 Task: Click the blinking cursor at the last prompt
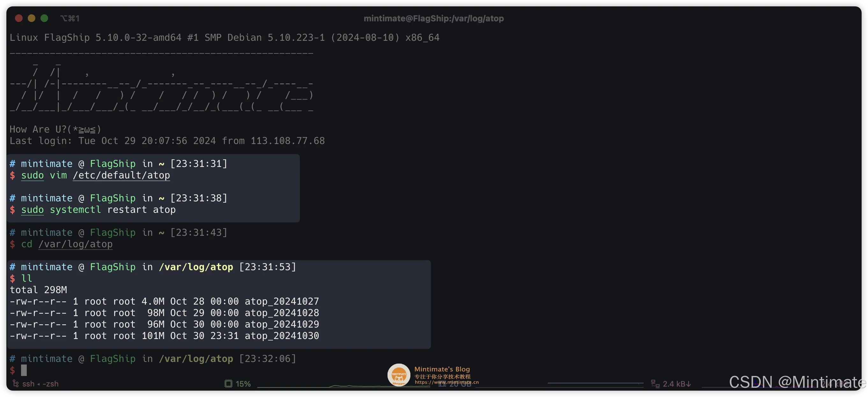[24, 370]
